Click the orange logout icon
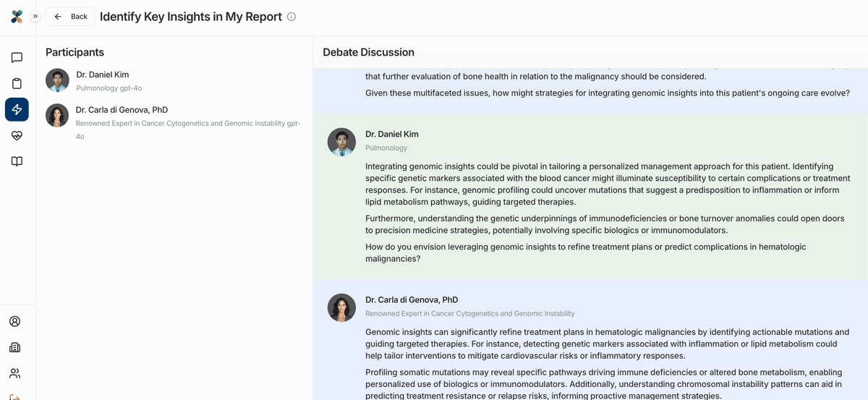This screenshot has width=868, height=400. pos(14,396)
